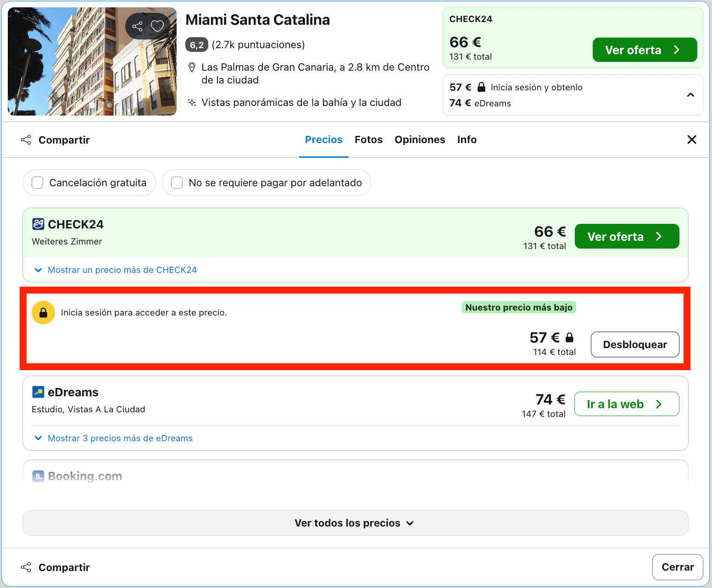Click the bottom Compartir link

pyautogui.click(x=64, y=567)
